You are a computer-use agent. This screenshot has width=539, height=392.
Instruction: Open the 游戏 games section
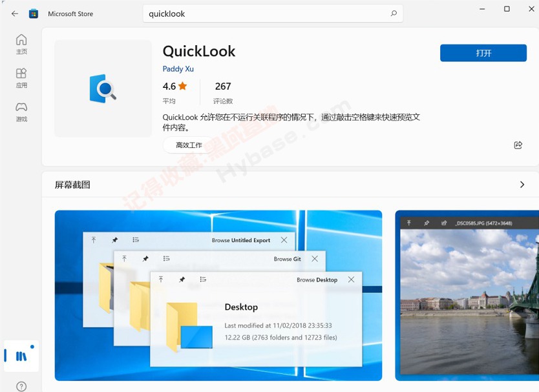pos(21,112)
